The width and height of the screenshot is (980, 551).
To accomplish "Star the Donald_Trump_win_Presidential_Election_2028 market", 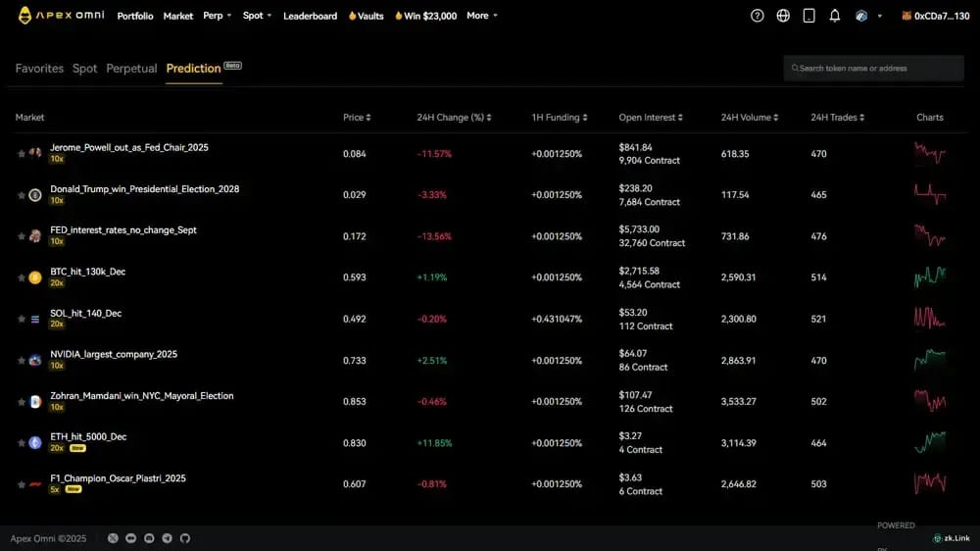I will pyautogui.click(x=22, y=195).
